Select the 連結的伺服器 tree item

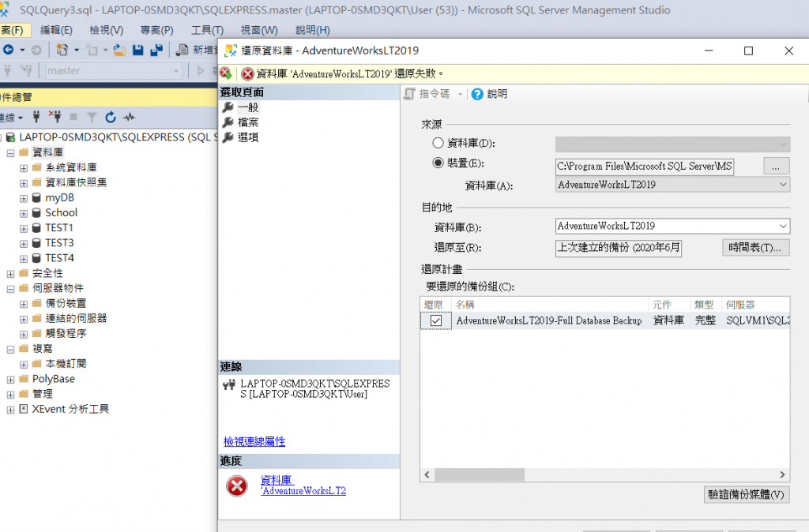coord(76,318)
